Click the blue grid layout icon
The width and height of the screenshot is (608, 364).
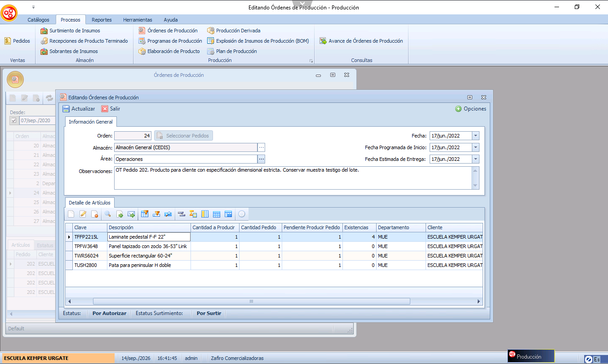217,214
